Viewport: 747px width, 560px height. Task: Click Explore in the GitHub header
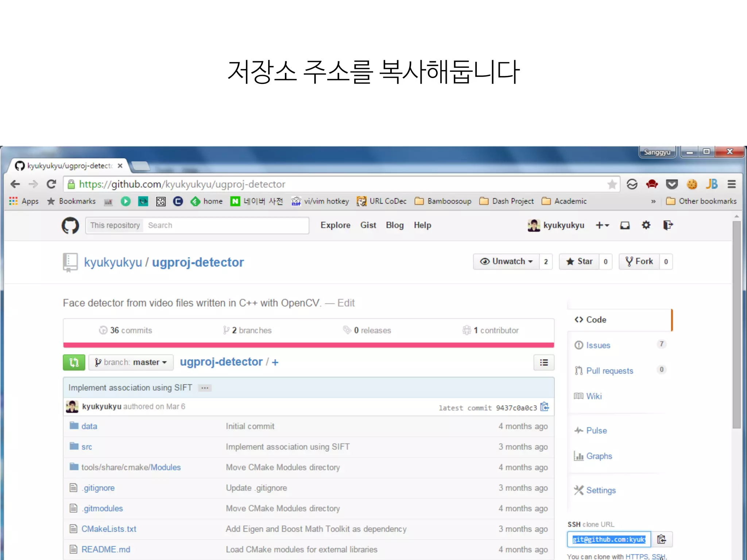(335, 225)
